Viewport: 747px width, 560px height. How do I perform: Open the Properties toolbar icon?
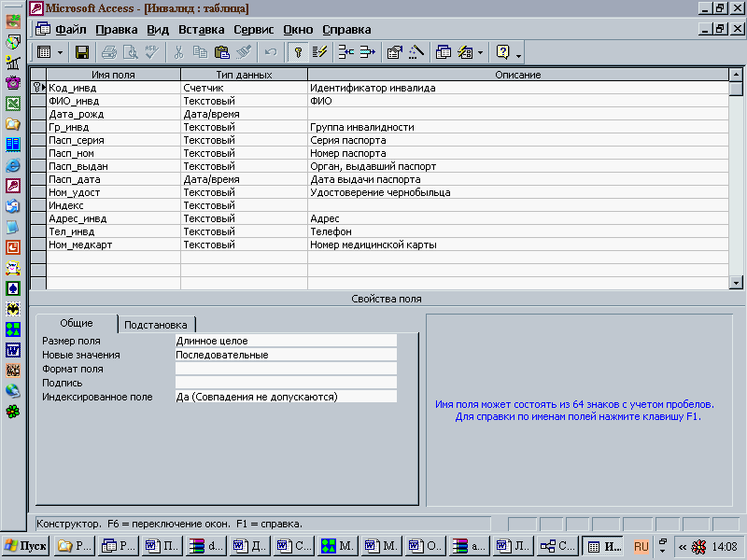(x=394, y=52)
